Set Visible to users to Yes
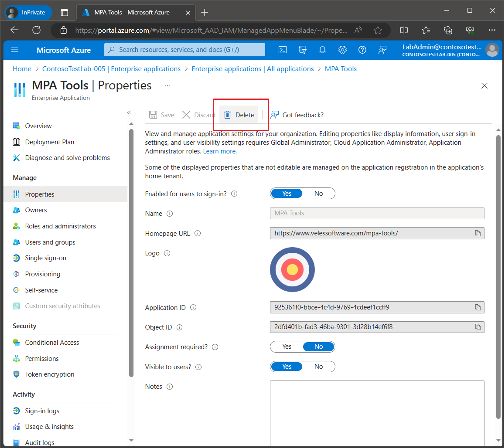 (x=287, y=366)
